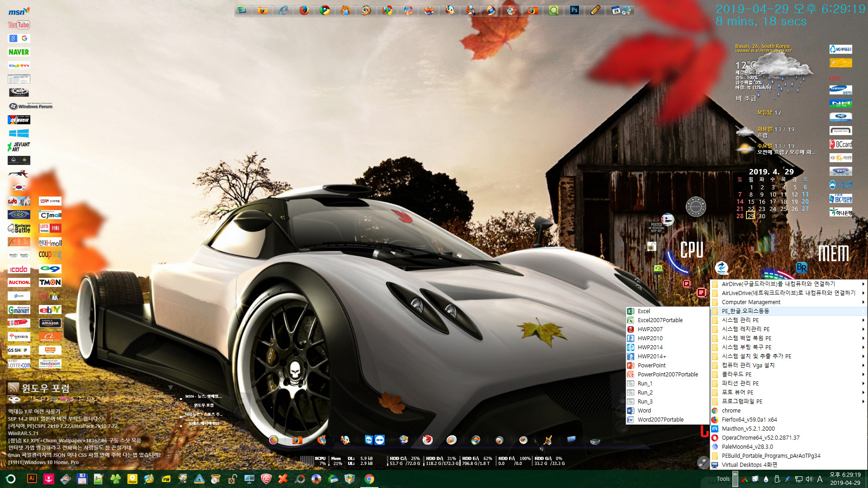Click the blue floppy disk taskbar icon
Viewport: 868px width, 488px height.
point(82,479)
